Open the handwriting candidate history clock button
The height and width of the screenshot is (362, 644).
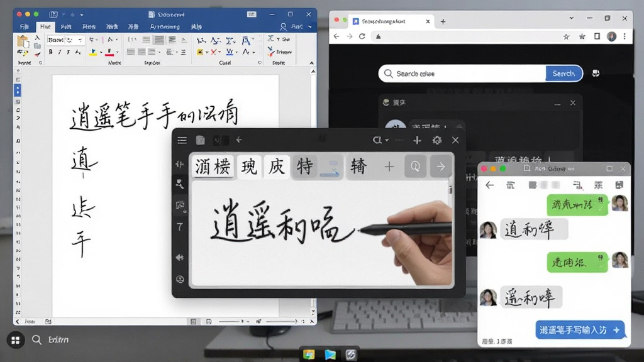click(x=415, y=166)
